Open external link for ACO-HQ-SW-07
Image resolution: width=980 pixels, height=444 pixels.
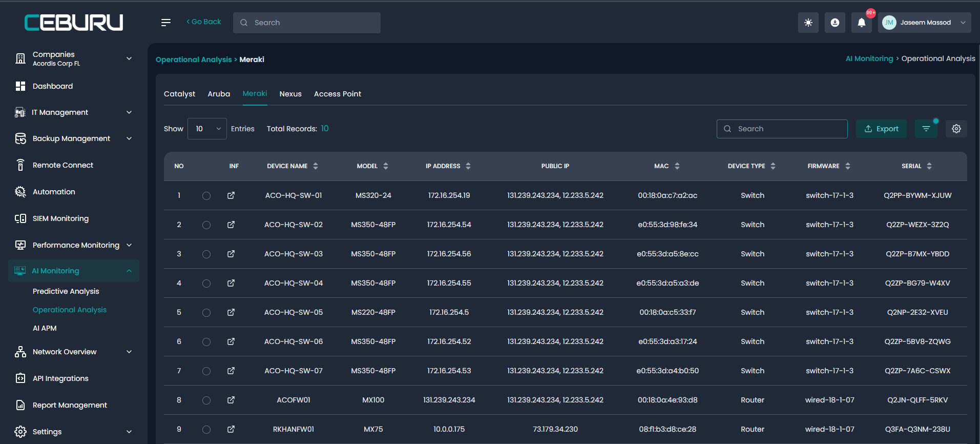click(231, 371)
